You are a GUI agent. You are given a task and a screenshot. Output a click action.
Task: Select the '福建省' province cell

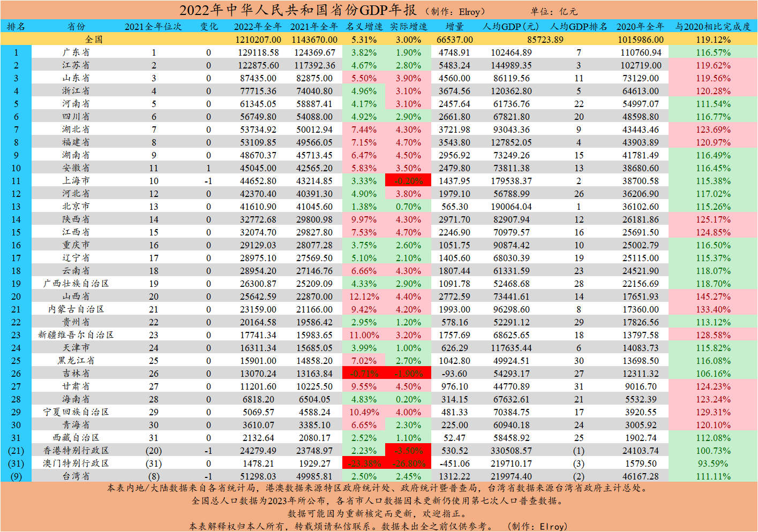coord(76,142)
